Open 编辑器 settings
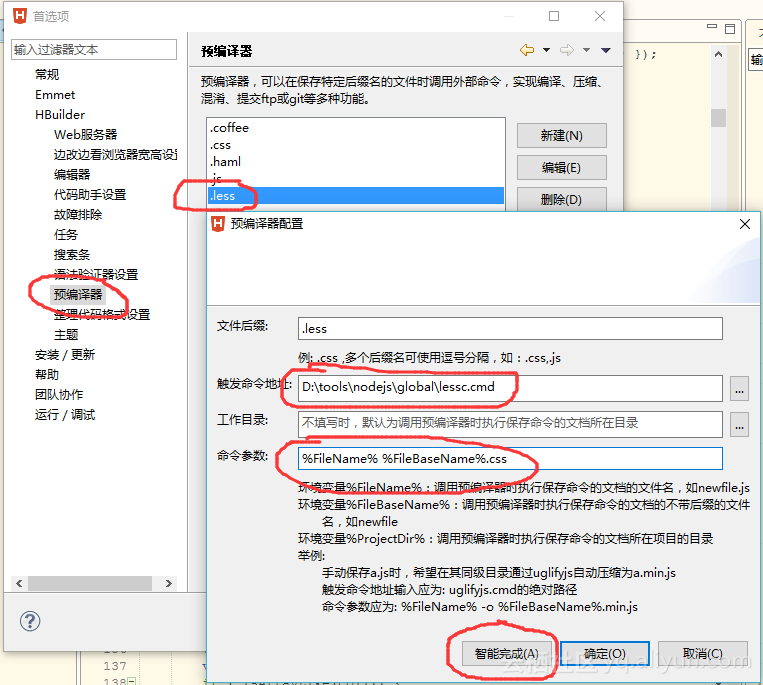Image resolution: width=763 pixels, height=685 pixels. (x=72, y=174)
